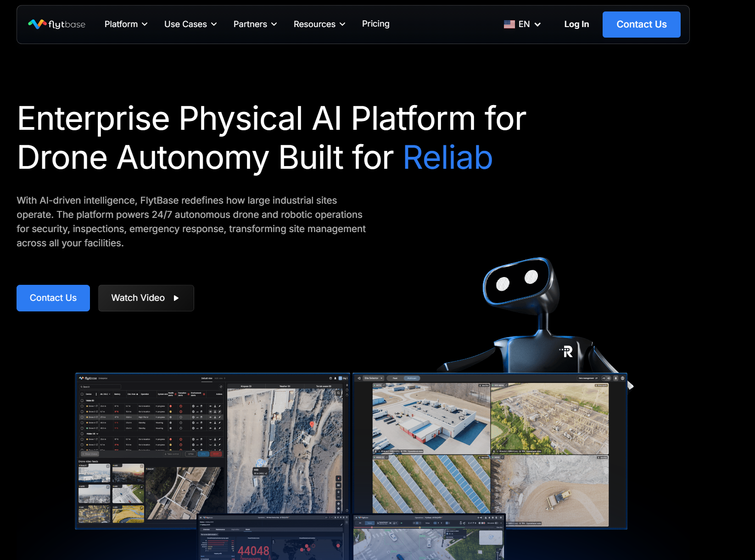Tick the select-all checkbox beside Device header
The image size is (755, 560).
(x=82, y=394)
